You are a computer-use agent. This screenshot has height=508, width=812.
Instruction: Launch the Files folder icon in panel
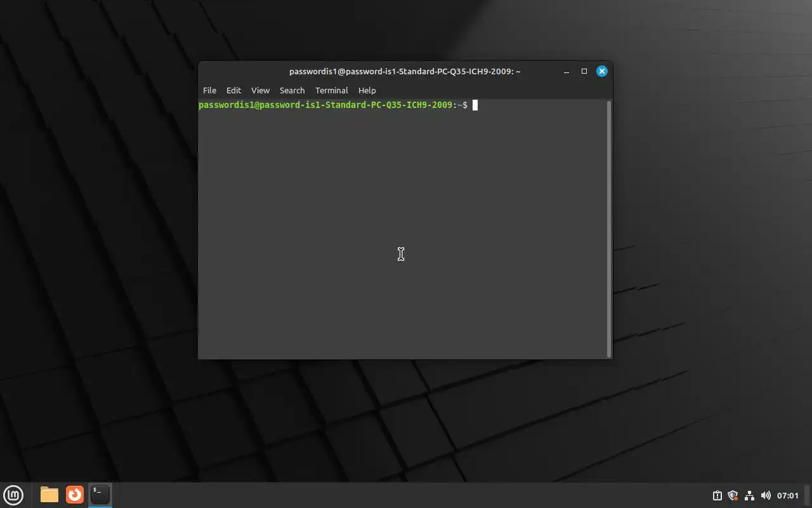tap(49, 495)
